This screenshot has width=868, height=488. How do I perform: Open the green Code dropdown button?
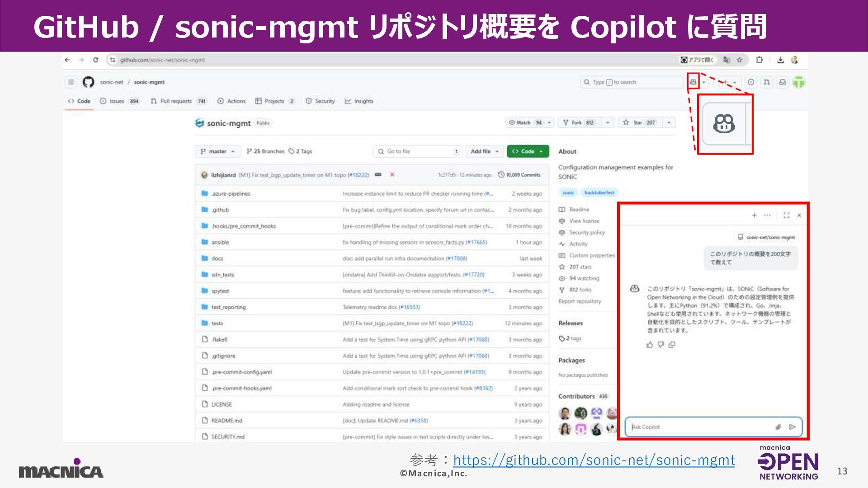click(x=528, y=151)
